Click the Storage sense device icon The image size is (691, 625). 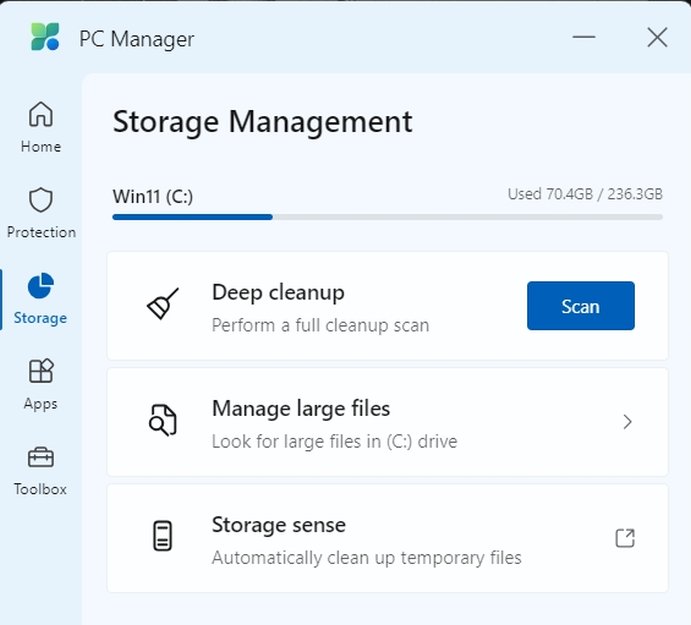(x=163, y=538)
